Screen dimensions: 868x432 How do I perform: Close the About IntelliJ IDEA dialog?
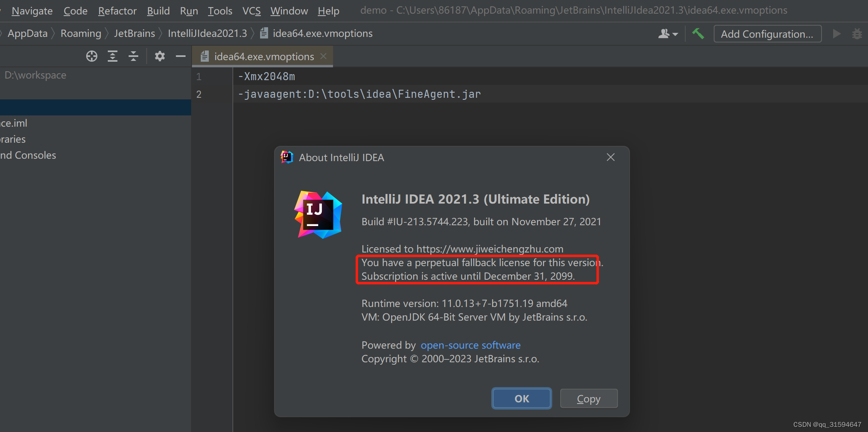[611, 157]
